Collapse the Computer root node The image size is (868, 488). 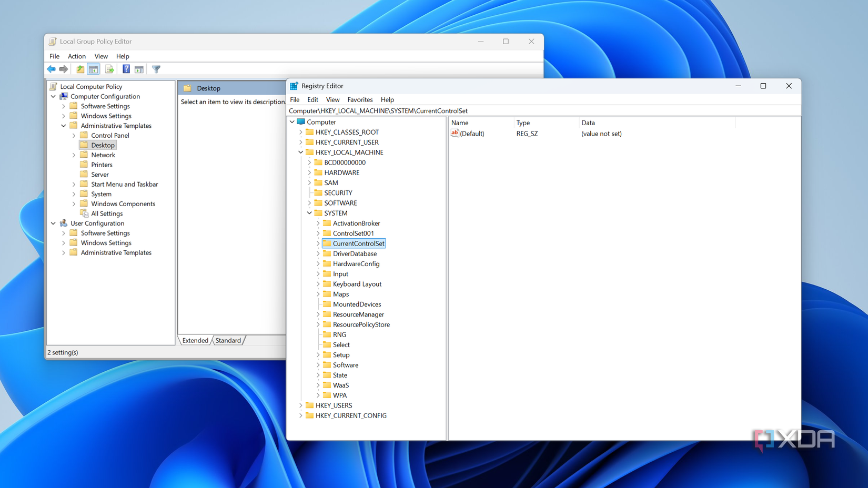292,122
